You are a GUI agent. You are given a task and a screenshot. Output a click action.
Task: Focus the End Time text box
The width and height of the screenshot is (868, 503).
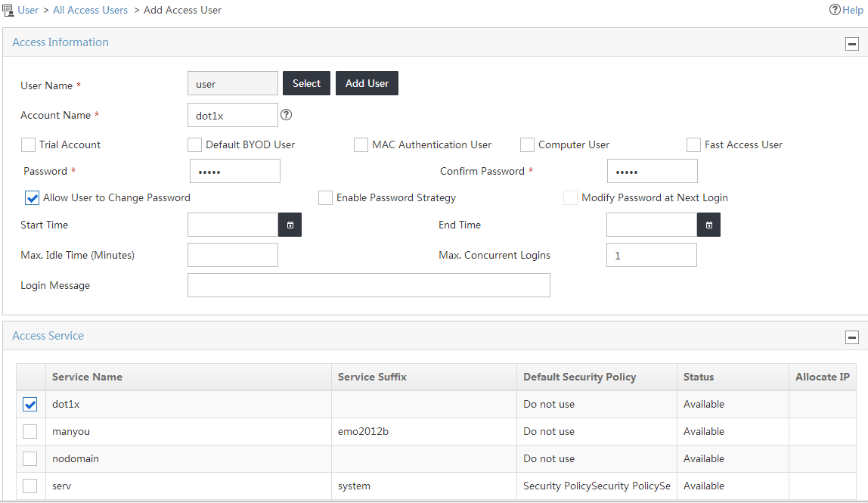pyautogui.click(x=652, y=225)
